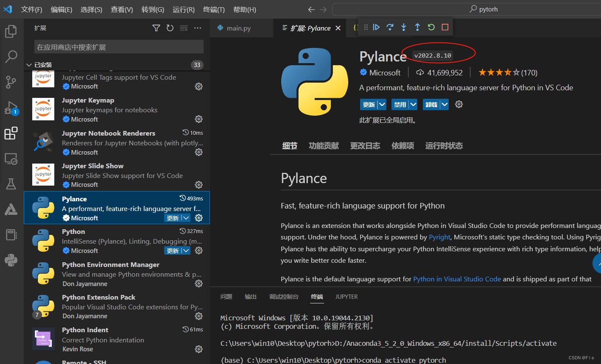Screen dimensions: 601x364
Task: Switch to 依赖项 tab
Action: (403, 146)
